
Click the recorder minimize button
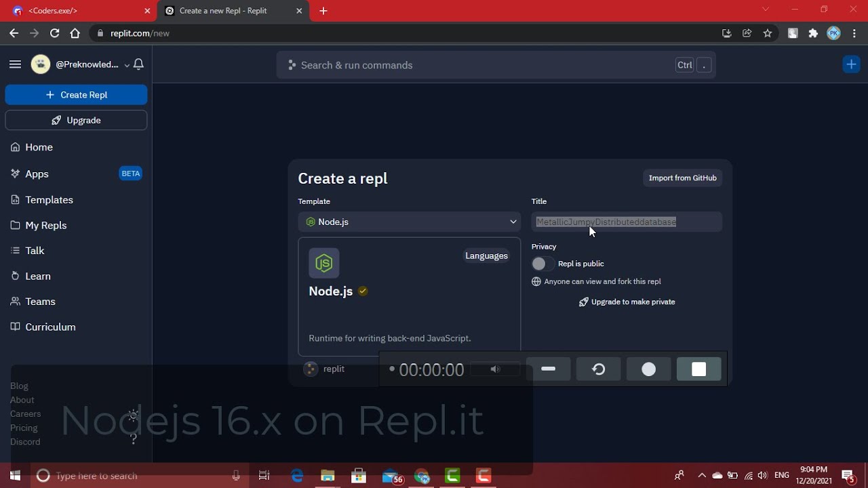549,369
